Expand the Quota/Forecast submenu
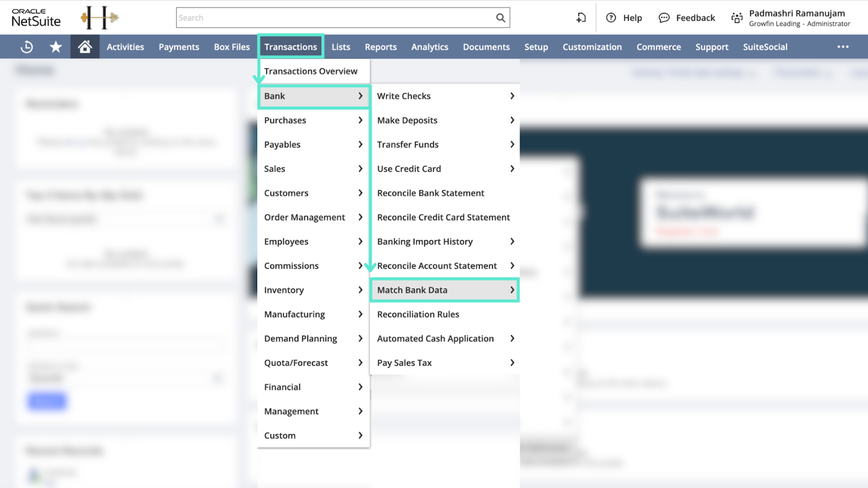The image size is (868, 488). coord(314,363)
